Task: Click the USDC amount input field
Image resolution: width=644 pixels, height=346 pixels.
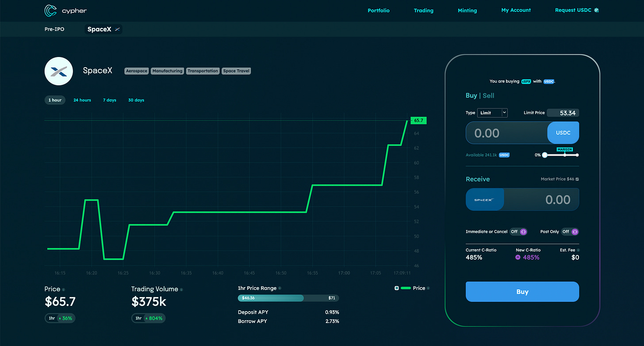Action: [x=507, y=133]
